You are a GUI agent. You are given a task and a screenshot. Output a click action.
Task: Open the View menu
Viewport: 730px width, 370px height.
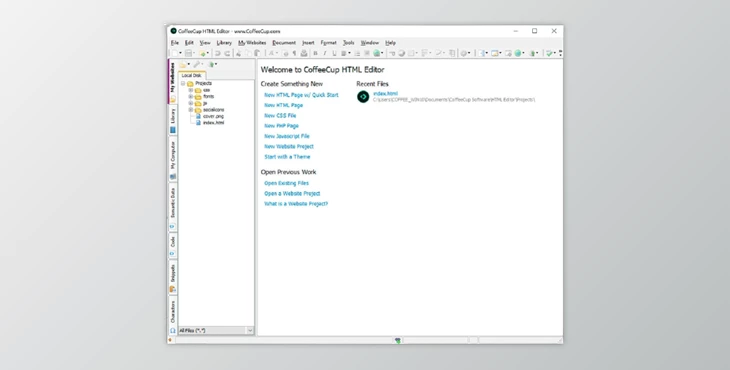click(205, 43)
